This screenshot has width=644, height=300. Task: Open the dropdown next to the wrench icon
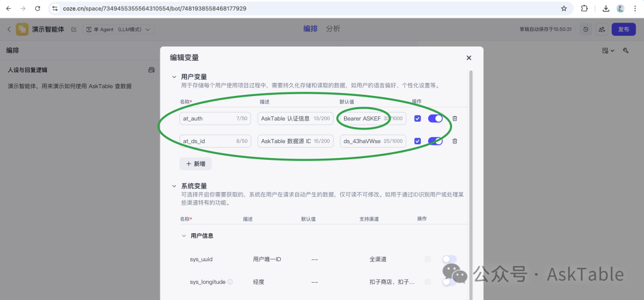[608, 51]
